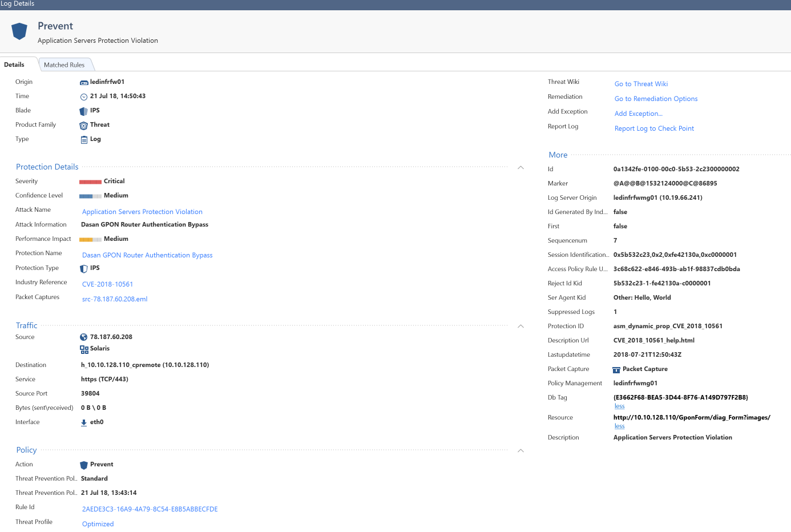Click the Packet Capture icon in More section

coord(616,370)
